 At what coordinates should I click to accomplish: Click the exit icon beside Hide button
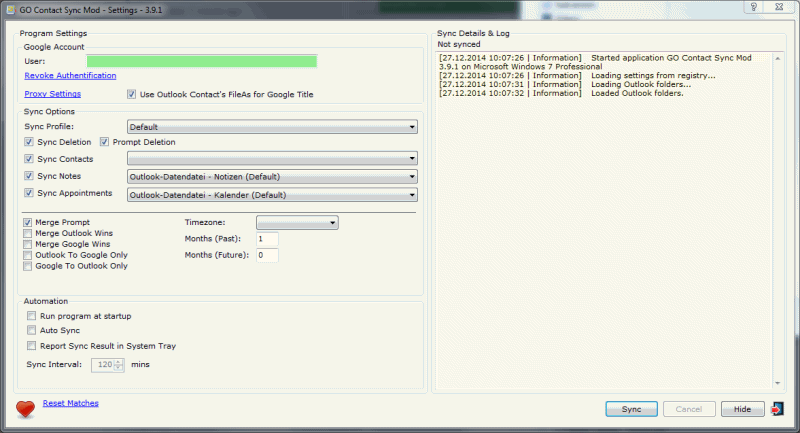pyautogui.click(x=777, y=409)
